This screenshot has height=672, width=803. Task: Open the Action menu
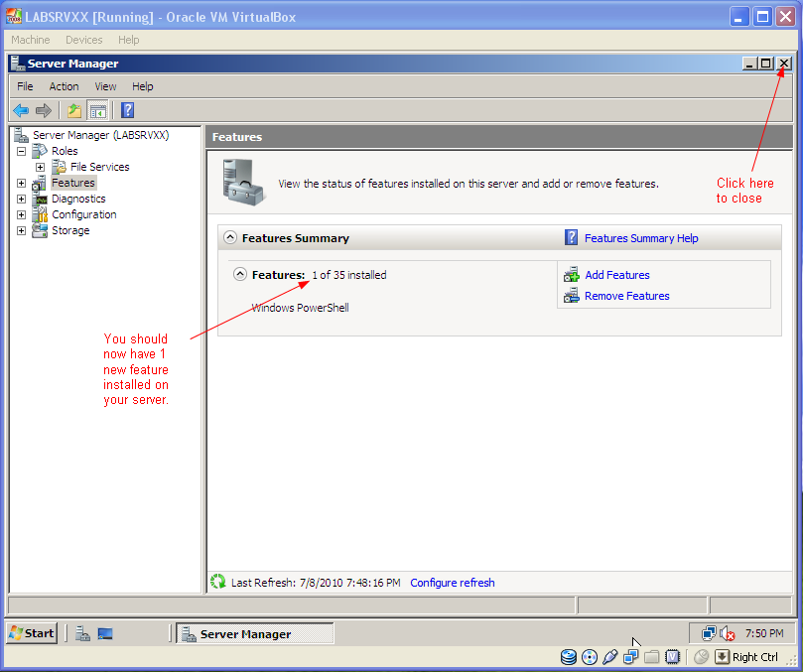coord(64,86)
